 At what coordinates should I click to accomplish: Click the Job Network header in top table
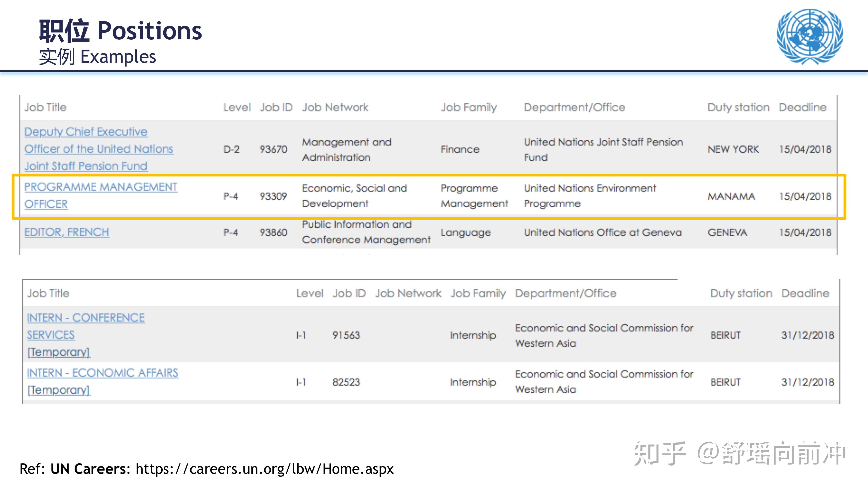[x=335, y=107]
